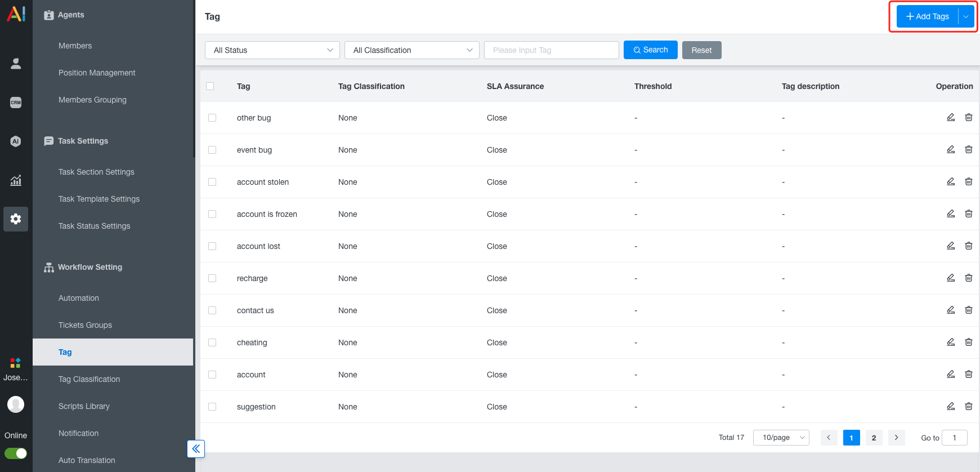Edit the 'other bug' tag

coord(950,117)
